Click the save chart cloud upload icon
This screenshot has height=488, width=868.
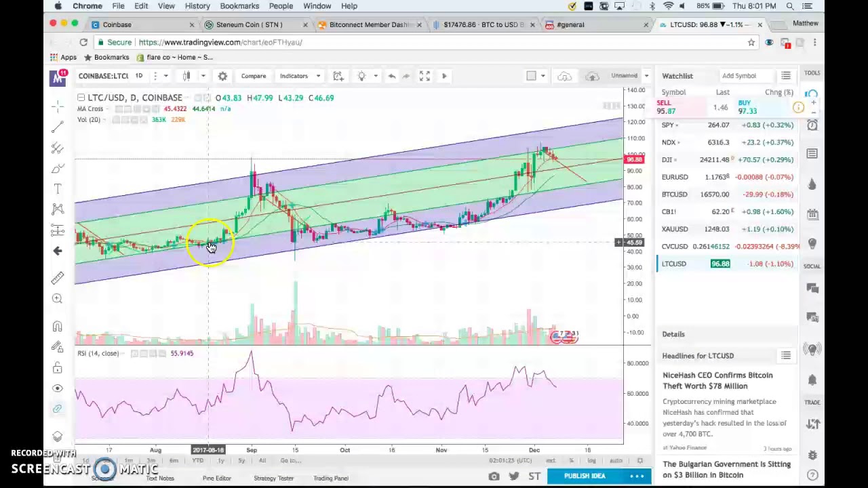592,76
